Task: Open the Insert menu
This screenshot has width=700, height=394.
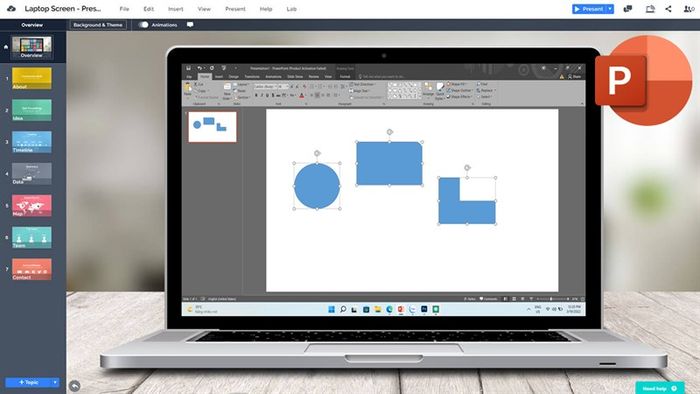Action: pyautogui.click(x=175, y=9)
